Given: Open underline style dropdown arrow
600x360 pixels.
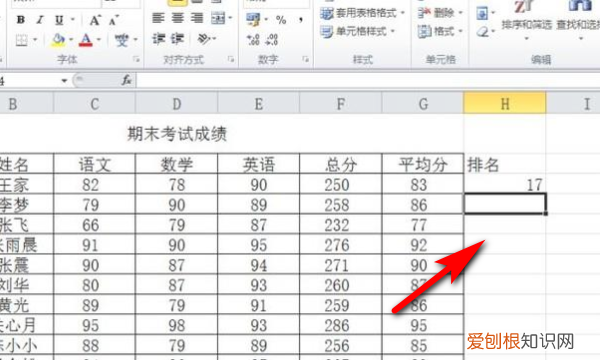Looking at the screenshot, I should pos(73,20).
